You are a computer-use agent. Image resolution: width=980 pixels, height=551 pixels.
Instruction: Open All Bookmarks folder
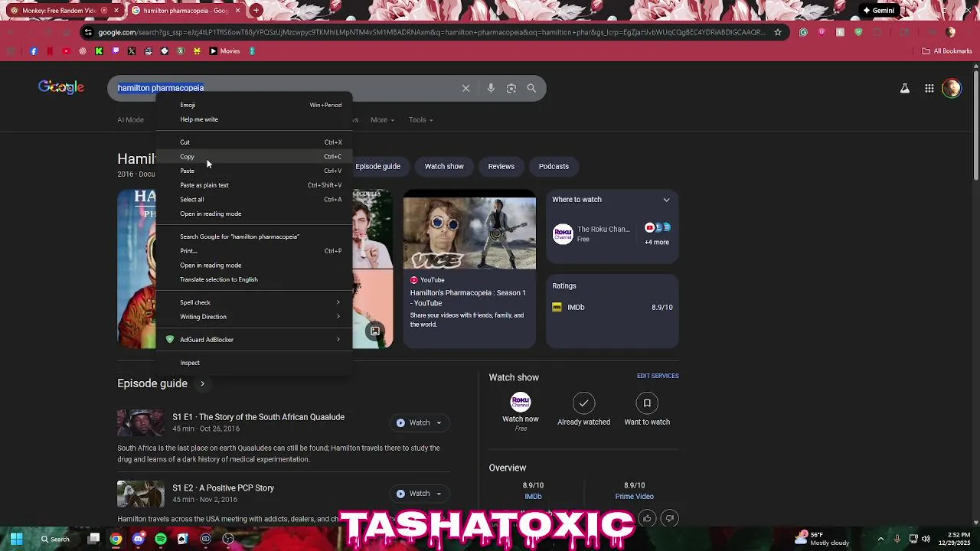pyautogui.click(x=947, y=51)
